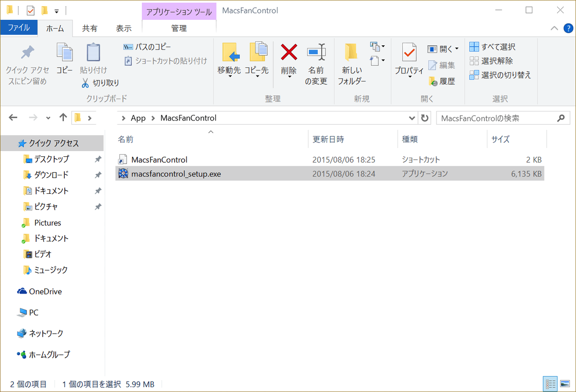
Task: Click New Folder in quick access toolbar
Action: coord(44,10)
